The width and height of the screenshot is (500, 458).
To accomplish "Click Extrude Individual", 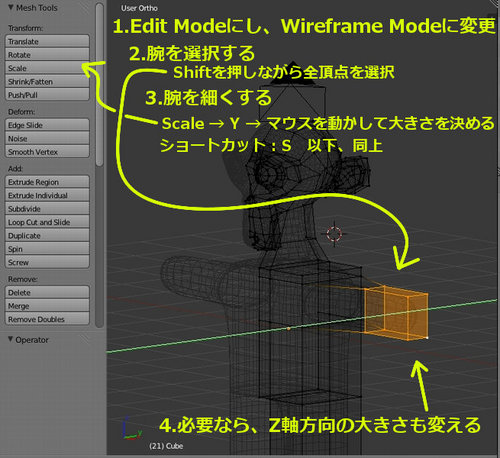I will tap(47, 195).
